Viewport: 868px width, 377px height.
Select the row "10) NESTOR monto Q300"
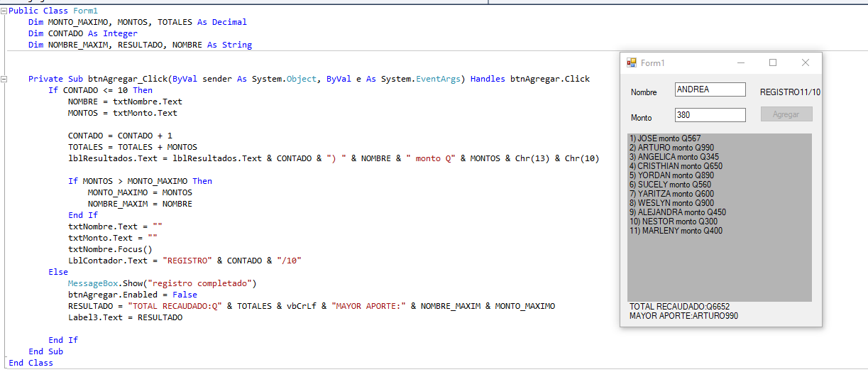coord(674,222)
